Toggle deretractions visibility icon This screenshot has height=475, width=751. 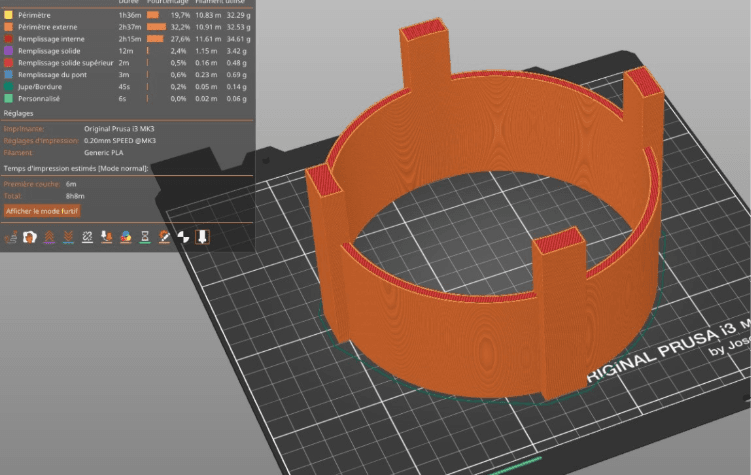click(68, 237)
